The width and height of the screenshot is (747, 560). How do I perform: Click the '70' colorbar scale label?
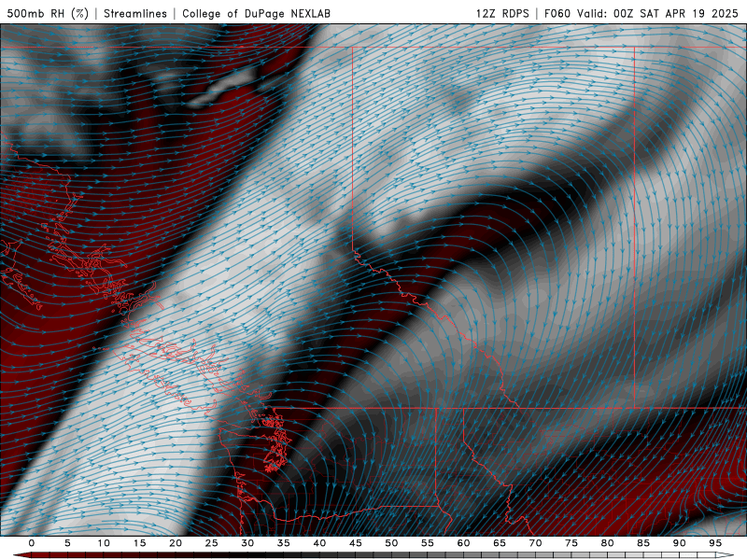click(x=535, y=543)
